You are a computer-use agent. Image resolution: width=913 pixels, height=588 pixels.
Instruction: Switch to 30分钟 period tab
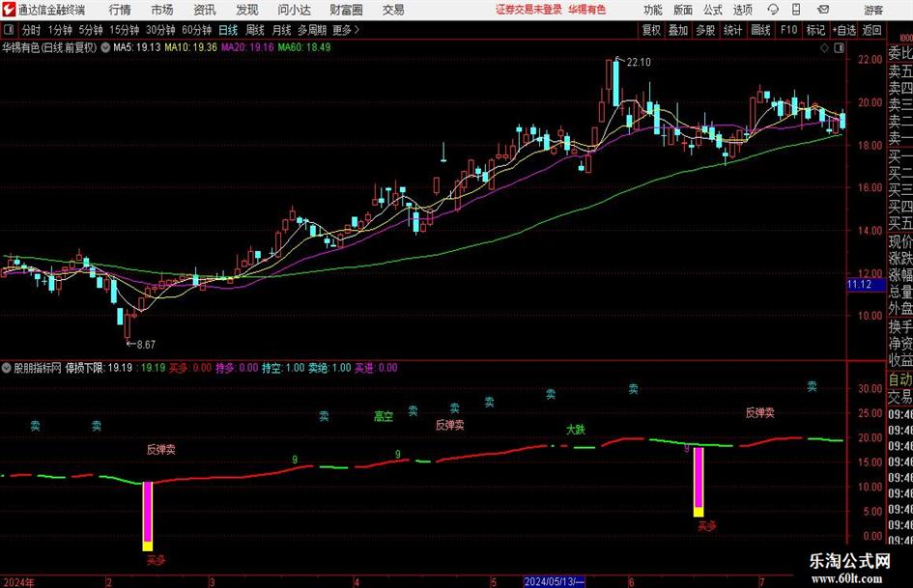[160, 30]
